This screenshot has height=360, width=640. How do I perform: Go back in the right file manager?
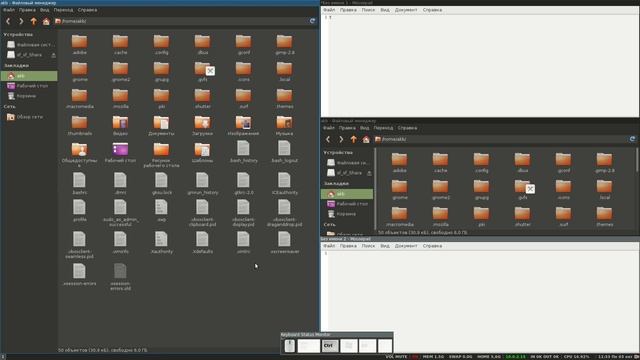(x=328, y=139)
